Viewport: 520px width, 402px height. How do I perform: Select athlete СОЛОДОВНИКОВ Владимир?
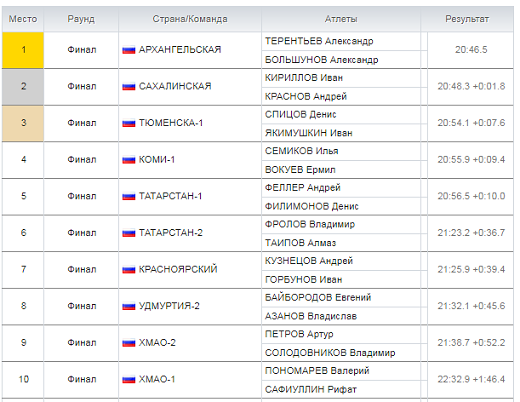330,352
